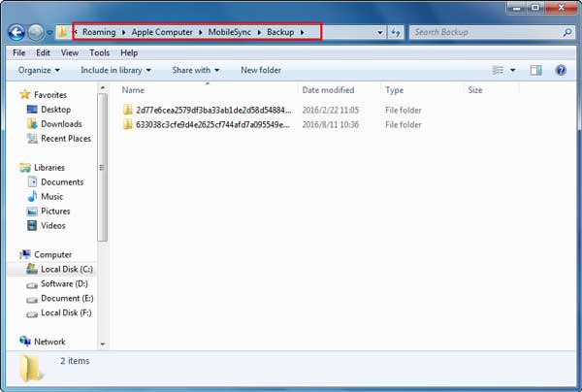Image resolution: width=582 pixels, height=392 pixels.
Task: Select folder starting with 633038c3cfe9d4e
Action: click(212, 125)
